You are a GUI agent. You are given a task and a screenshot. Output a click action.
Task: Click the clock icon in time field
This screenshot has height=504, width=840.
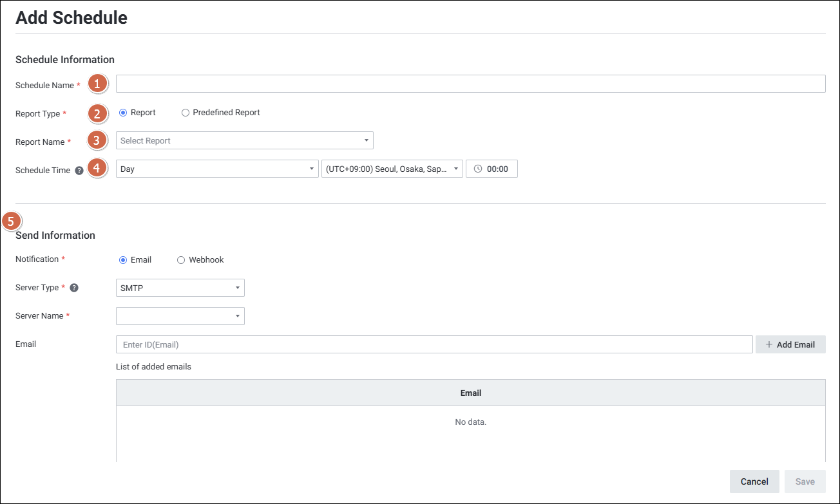pos(477,169)
